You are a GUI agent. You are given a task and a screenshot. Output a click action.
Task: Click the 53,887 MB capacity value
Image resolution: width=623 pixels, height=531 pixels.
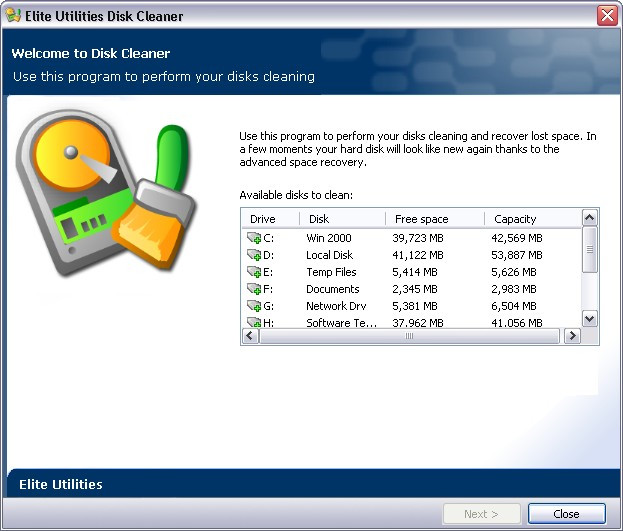coord(517,255)
